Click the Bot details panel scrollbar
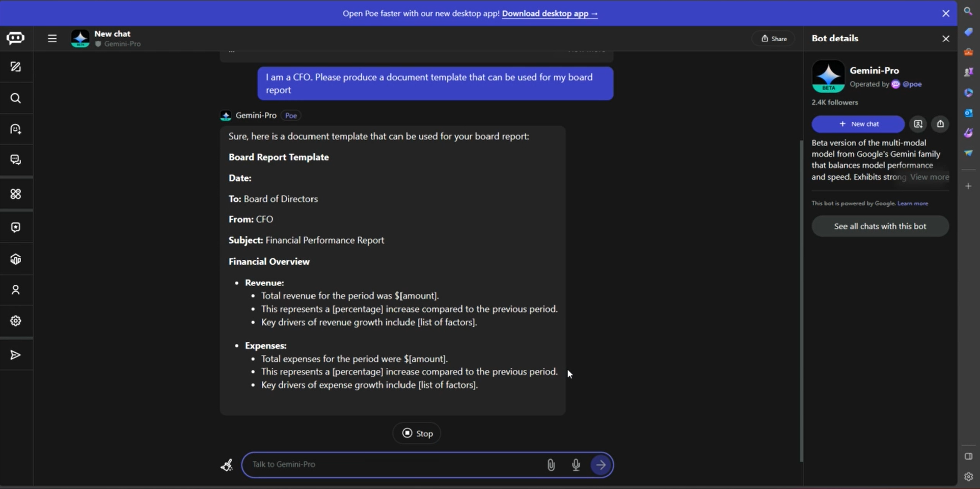Image resolution: width=980 pixels, height=489 pixels. tap(801, 301)
